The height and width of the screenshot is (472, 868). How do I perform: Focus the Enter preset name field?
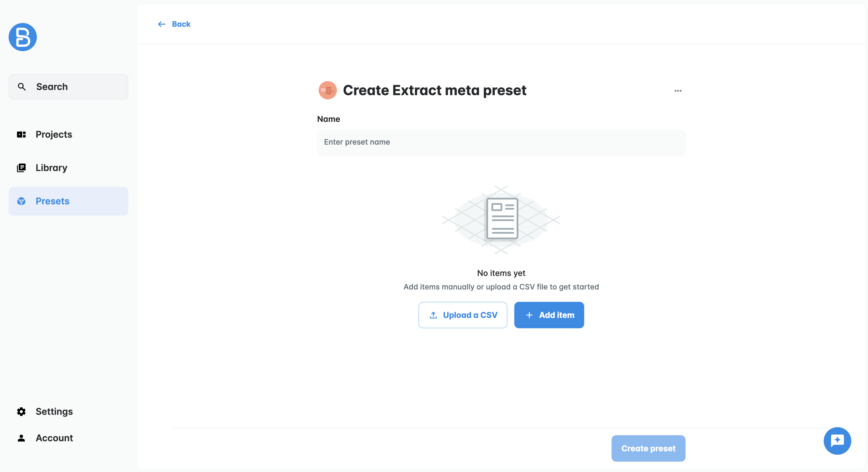501,142
